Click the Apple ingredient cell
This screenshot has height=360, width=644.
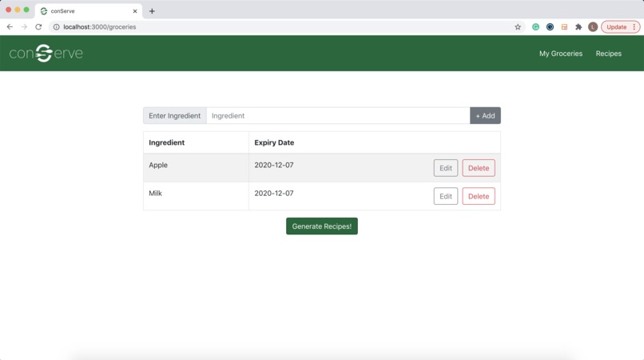(196, 168)
